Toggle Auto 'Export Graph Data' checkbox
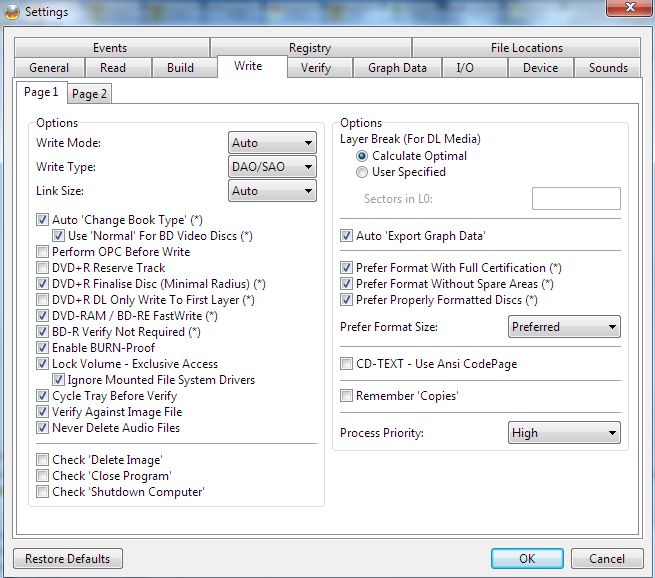Viewport: 655px width, 578px height. [346, 236]
